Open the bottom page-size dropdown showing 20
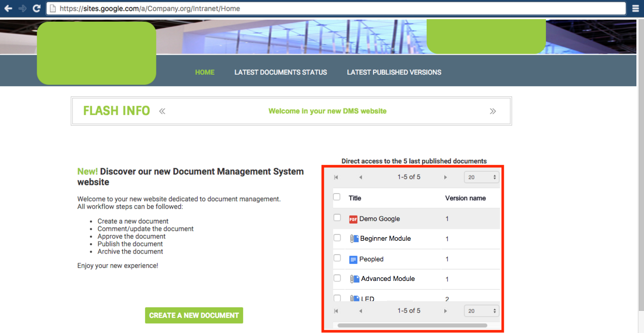Screen dimensions: 644x333 [x=481, y=311]
